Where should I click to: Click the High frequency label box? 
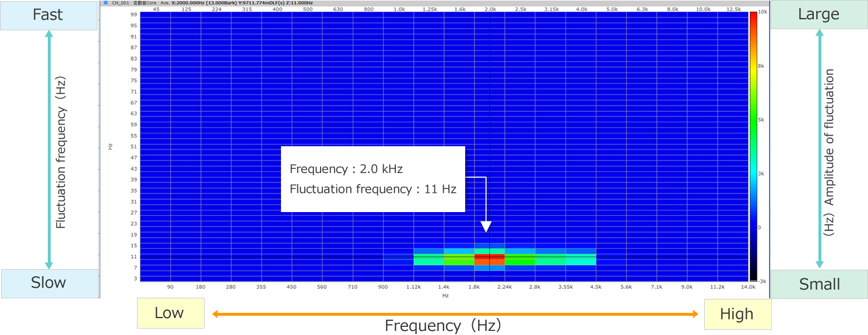click(x=737, y=315)
